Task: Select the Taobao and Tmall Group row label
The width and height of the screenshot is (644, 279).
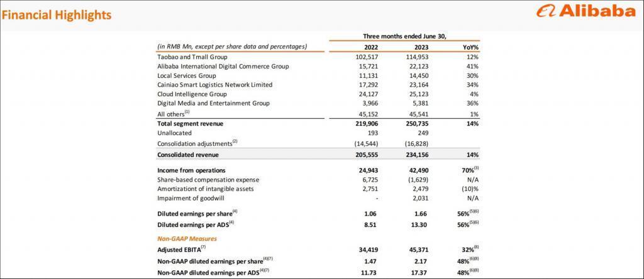Action: coord(193,57)
